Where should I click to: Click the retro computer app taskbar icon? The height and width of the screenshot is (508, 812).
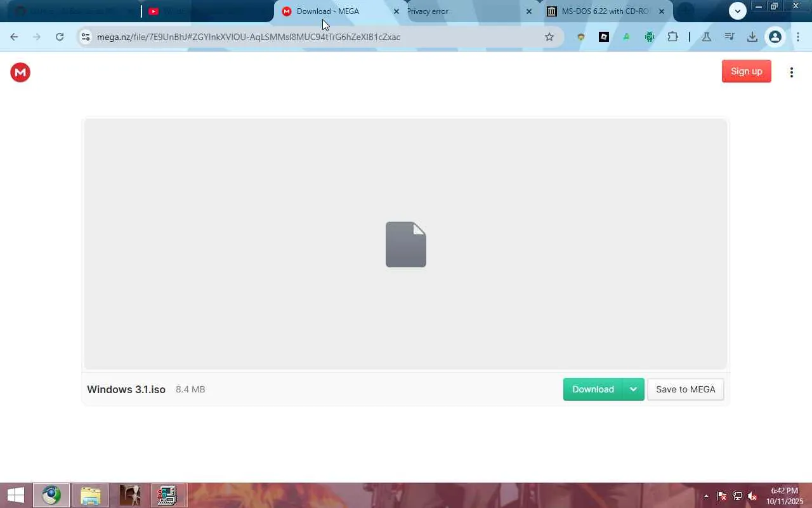coord(167,495)
